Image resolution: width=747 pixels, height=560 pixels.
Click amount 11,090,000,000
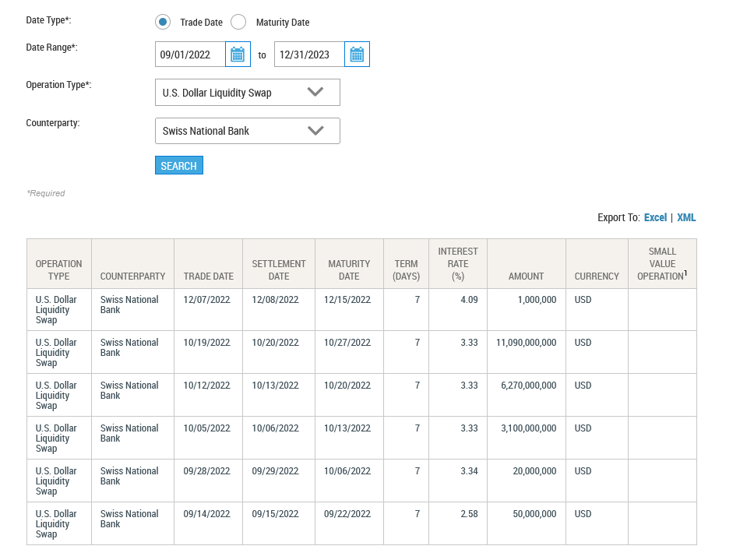coord(527,343)
